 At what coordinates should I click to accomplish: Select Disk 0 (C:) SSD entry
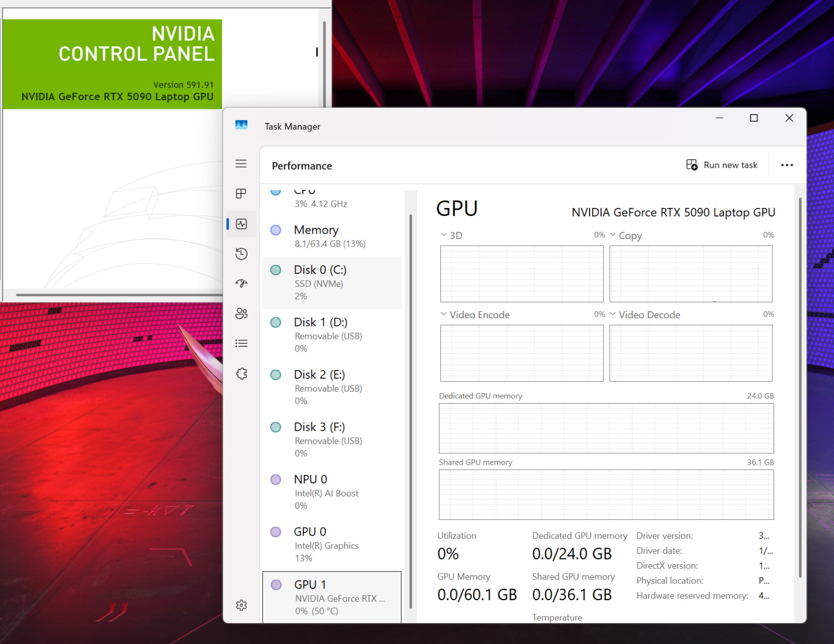[332, 283]
